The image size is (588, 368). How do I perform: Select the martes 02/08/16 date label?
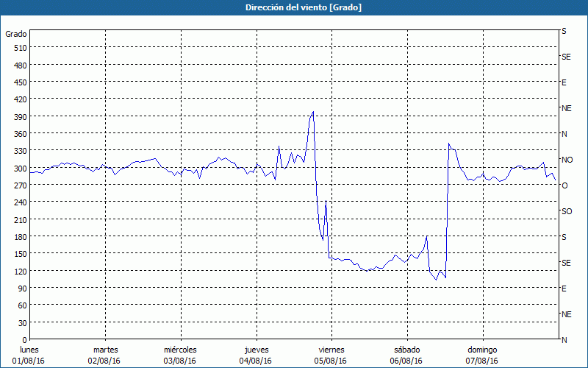click(105, 355)
